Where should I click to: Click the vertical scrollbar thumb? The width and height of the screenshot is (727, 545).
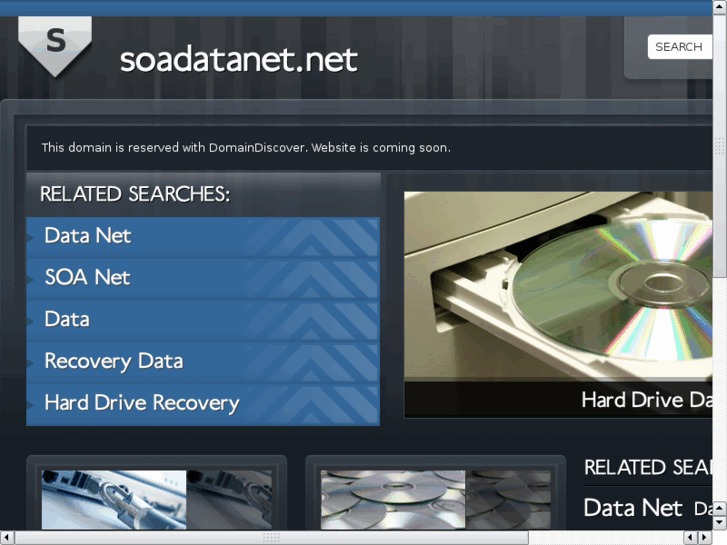pyautogui.click(x=720, y=146)
